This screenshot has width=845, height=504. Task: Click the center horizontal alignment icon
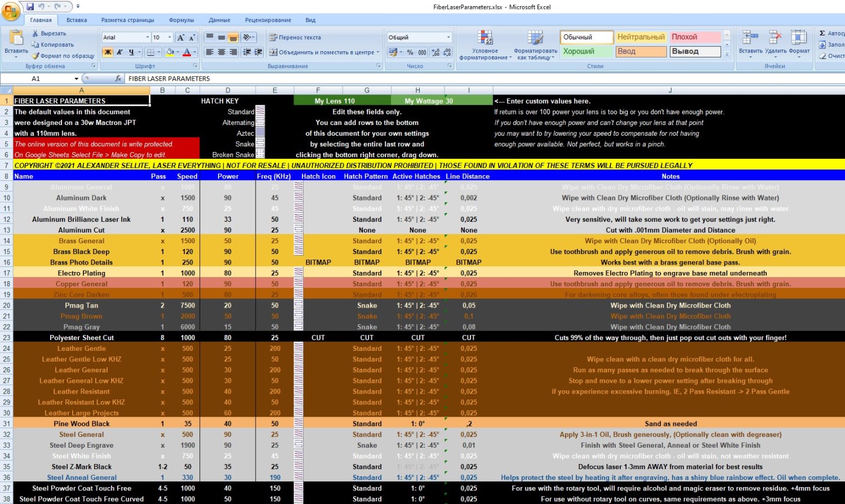[221, 52]
